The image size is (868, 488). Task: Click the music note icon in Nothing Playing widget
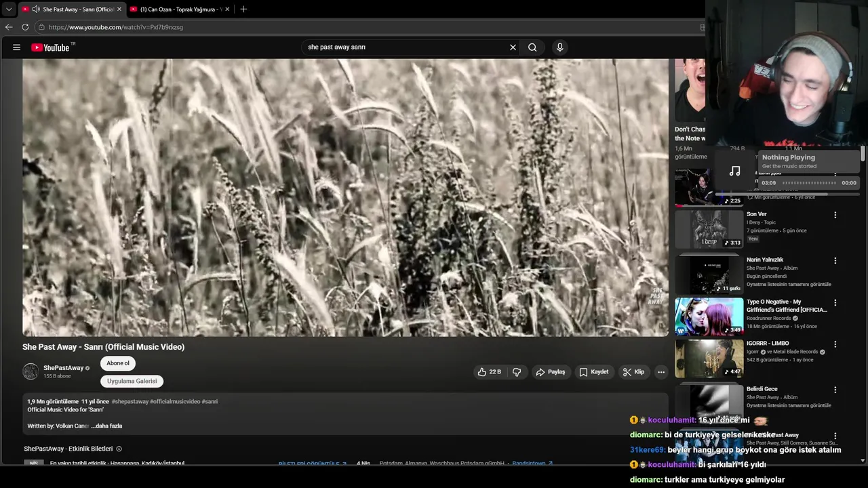click(x=735, y=171)
